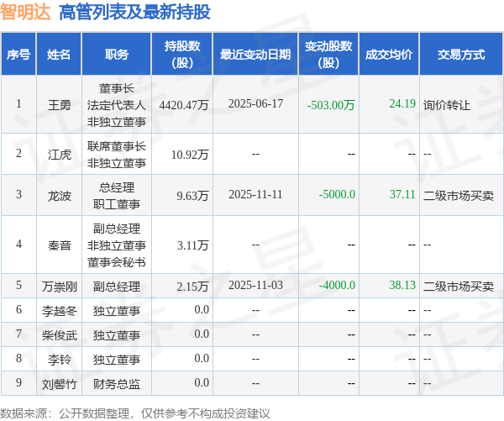This screenshot has width=504, height=421.
Task: Click the name 龙波
Action: click(x=59, y=196)
